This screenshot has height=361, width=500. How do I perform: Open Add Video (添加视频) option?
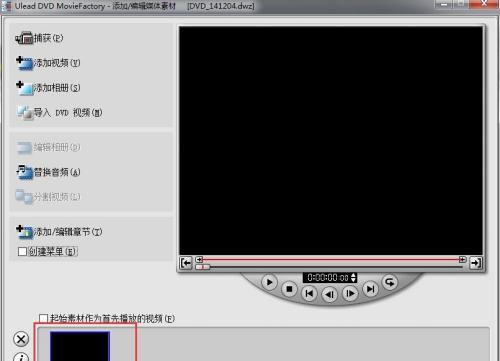pos(48,63)
